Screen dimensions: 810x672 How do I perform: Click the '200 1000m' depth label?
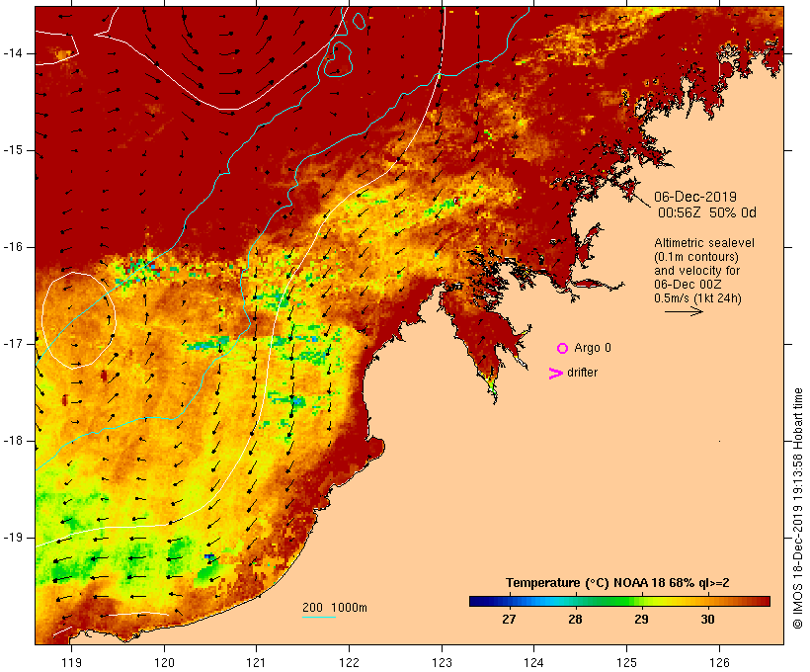point(335,608)
